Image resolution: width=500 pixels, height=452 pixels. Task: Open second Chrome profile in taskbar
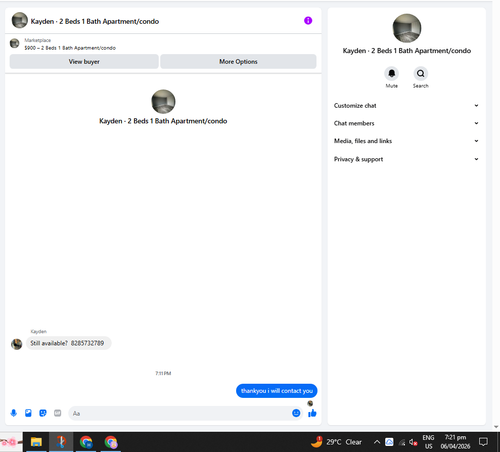tap(111, 442)
